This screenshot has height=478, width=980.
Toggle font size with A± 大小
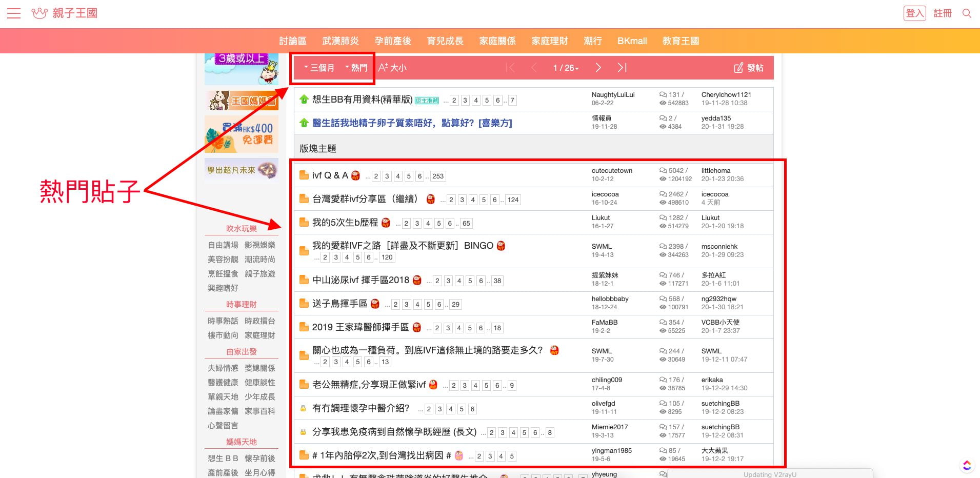[x=392, y=68]
